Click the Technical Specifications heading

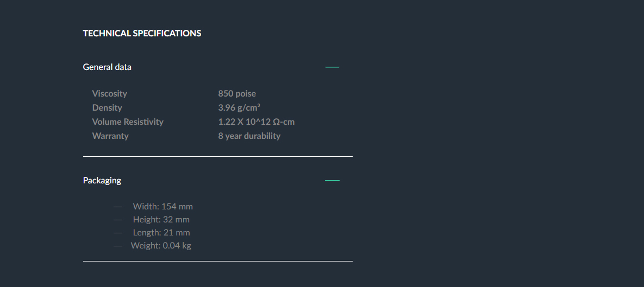[x=142, y=33]
